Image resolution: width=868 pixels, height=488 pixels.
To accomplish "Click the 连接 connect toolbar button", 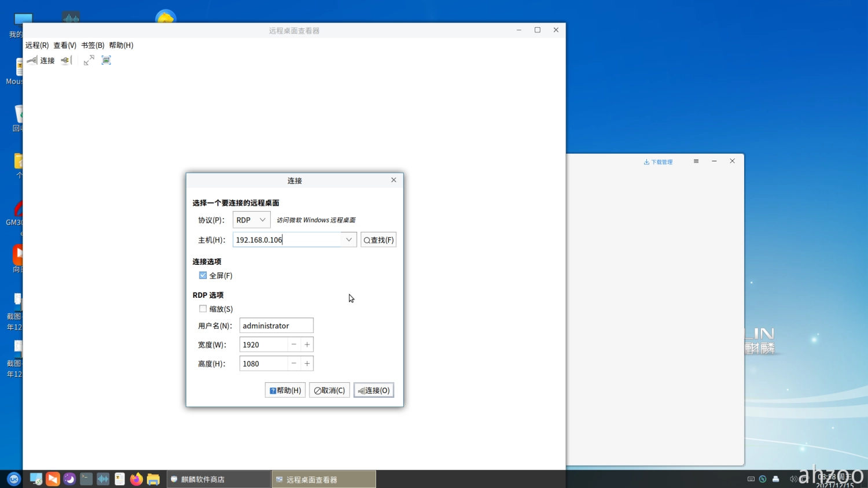I will click(x=41, y=60).
